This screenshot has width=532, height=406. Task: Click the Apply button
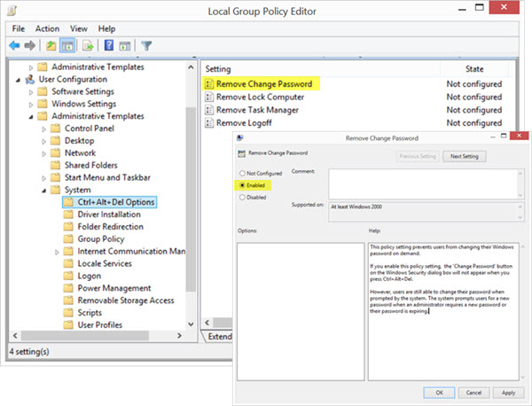[508, 393]
